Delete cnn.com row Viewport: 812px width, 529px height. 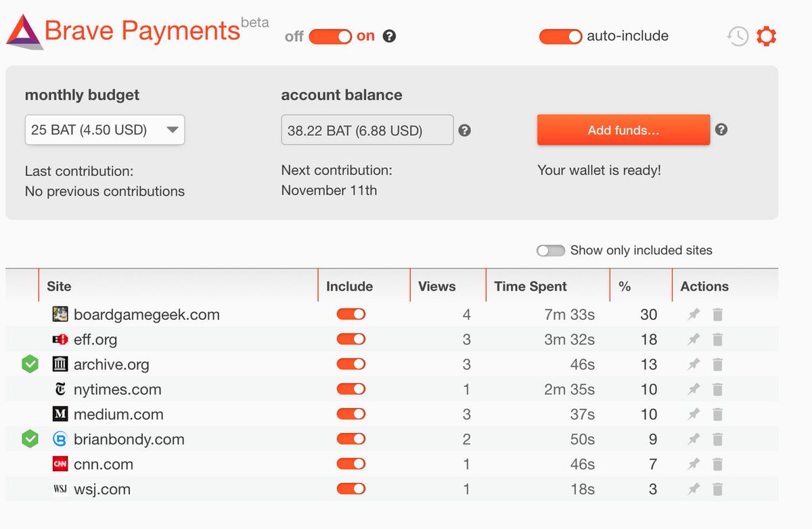[718, 464]
